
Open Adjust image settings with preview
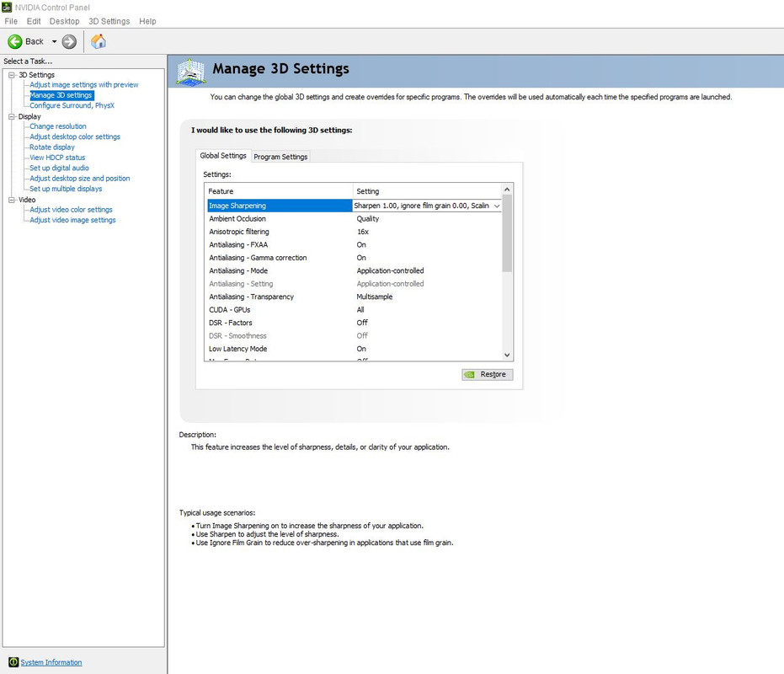(x=84, y=84)
